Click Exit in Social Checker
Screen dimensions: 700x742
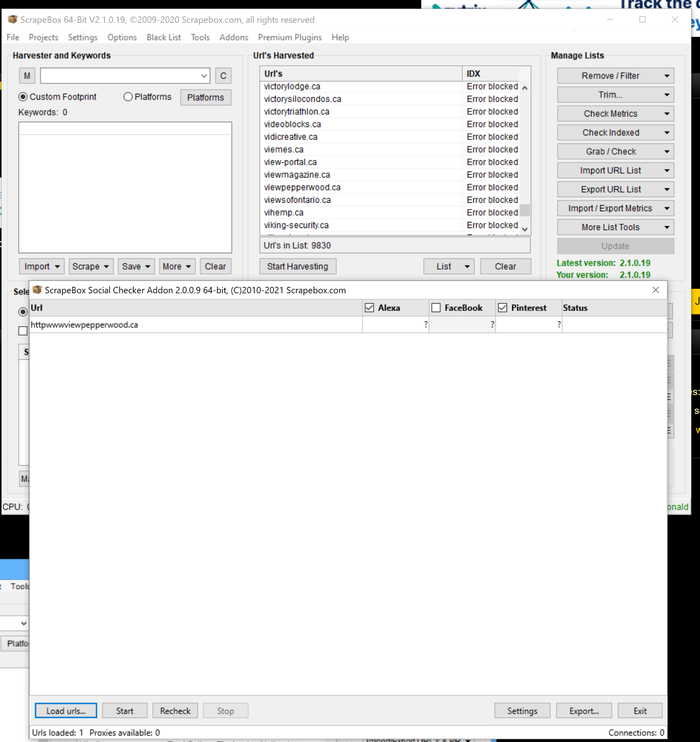coord(640,711)
